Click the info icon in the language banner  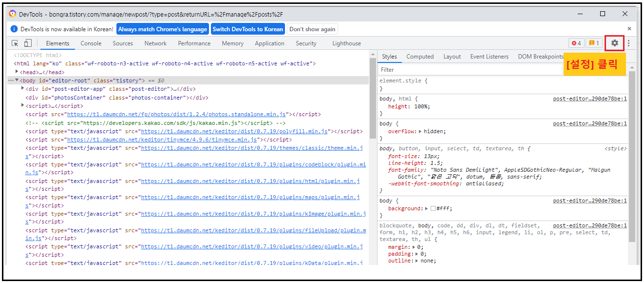click(x=14, y=29)
